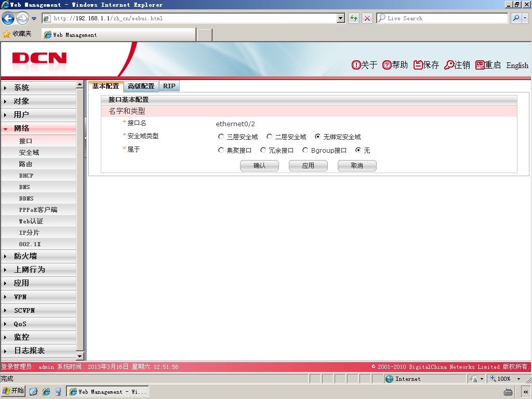This screenshot has height=399, width=532.
Task: Click the Live Search magnifier button
Action: tap(516, 18)
